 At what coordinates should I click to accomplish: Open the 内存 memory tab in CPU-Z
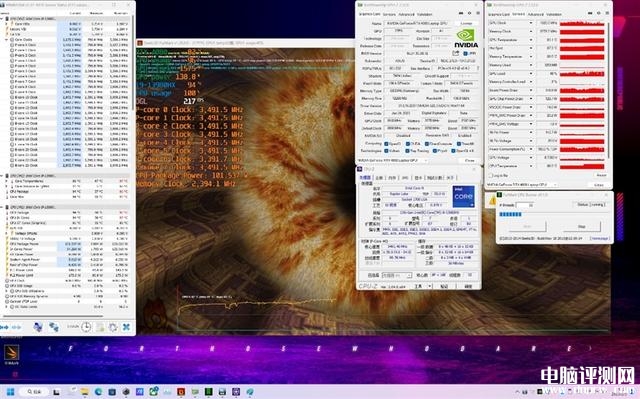click(x=392, y=177)
